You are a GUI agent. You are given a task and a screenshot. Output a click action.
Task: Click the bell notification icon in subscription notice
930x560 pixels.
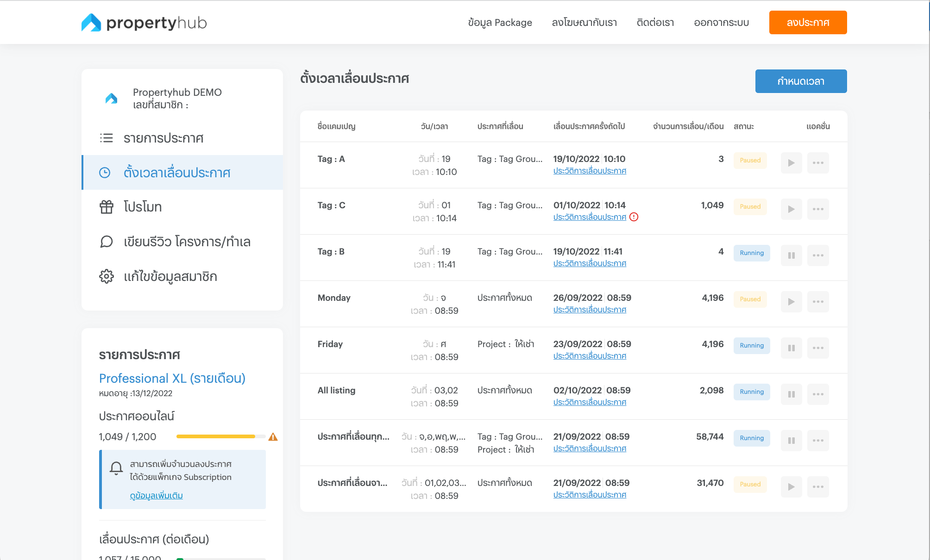(x=116, y=468)
